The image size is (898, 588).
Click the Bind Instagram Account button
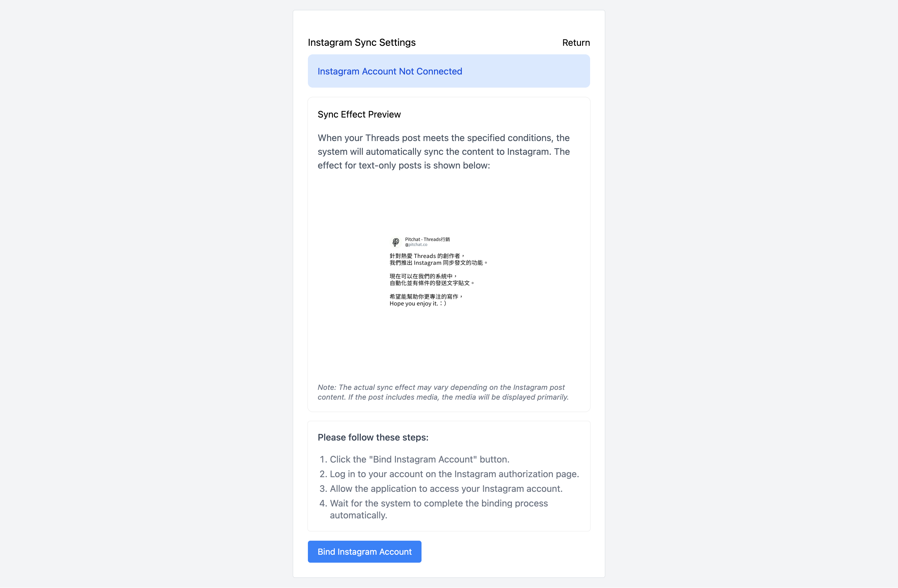click(364, 551)
